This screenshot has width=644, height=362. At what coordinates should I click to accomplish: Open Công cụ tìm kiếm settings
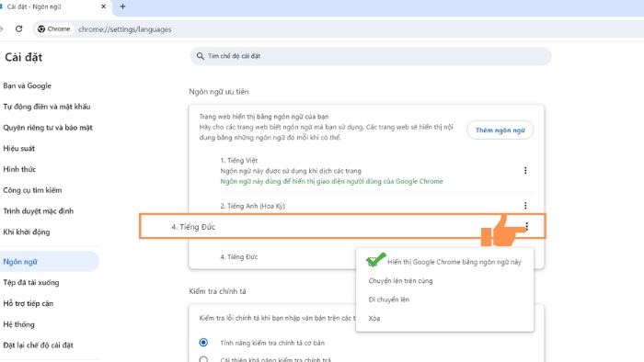pos(32,190)
